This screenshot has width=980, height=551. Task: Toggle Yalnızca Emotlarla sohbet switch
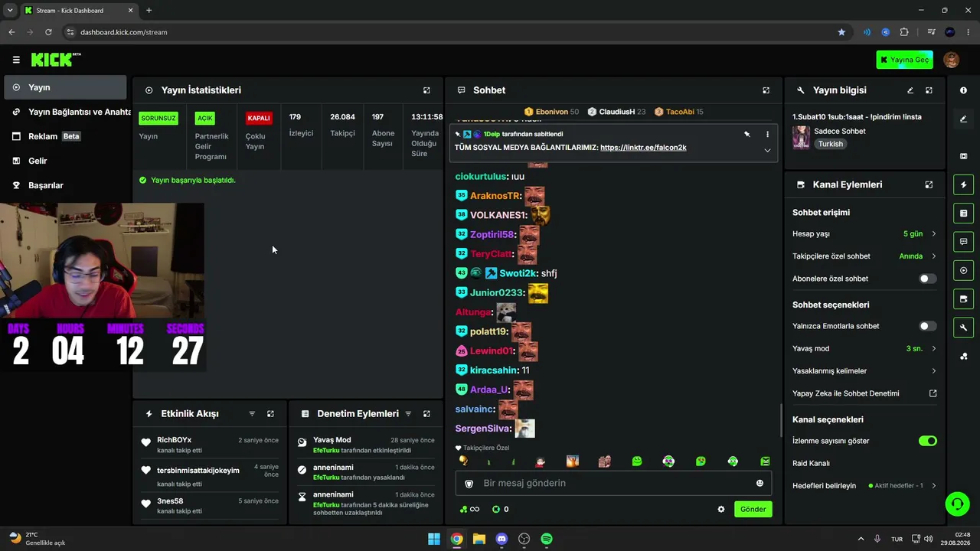click(927, 326)
